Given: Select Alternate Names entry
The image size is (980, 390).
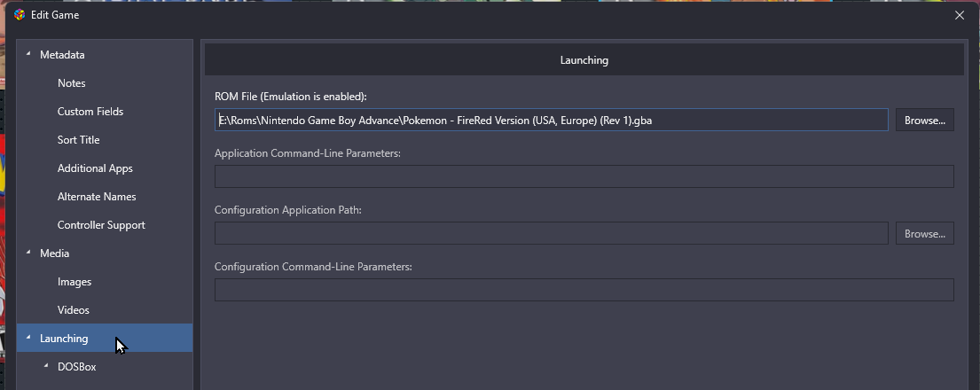Looking at the screenshot, I should tap(96, 197).
